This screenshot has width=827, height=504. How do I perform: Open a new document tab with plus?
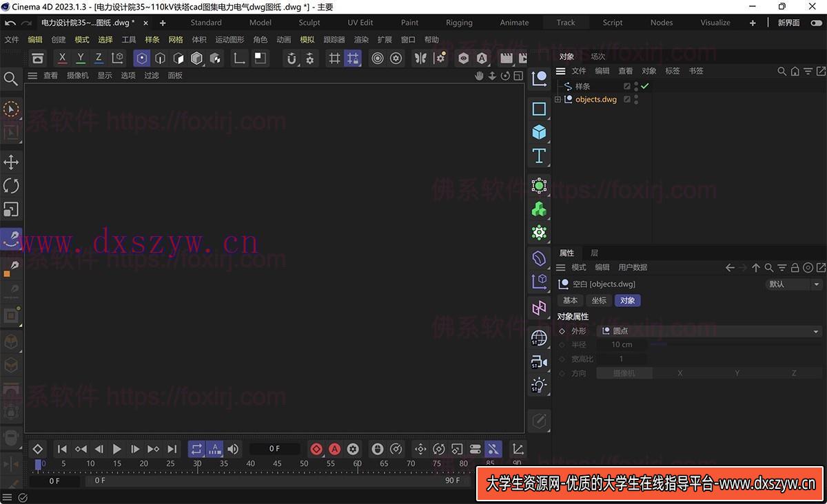163,23
